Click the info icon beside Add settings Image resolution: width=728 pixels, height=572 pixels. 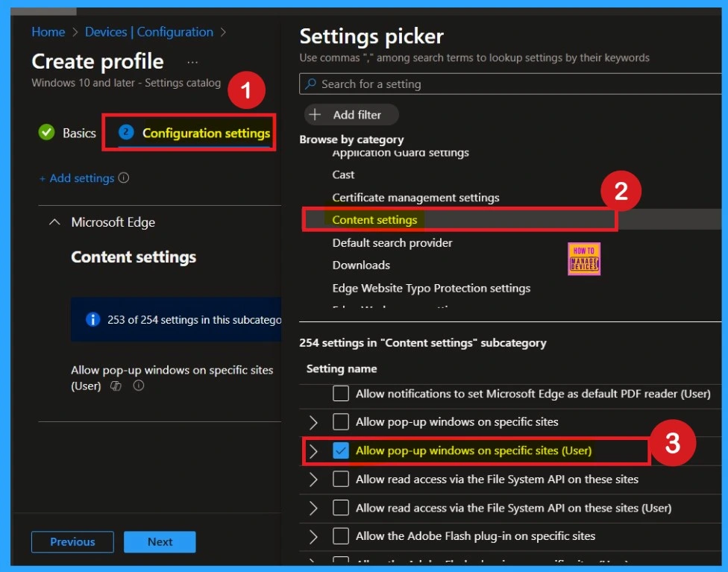coord(124,178)
